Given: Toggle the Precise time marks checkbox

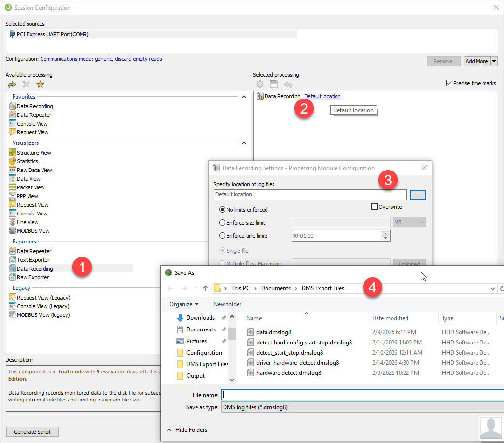Looking at the screenshot, I should pyautogui.click(x=449, y=83).
